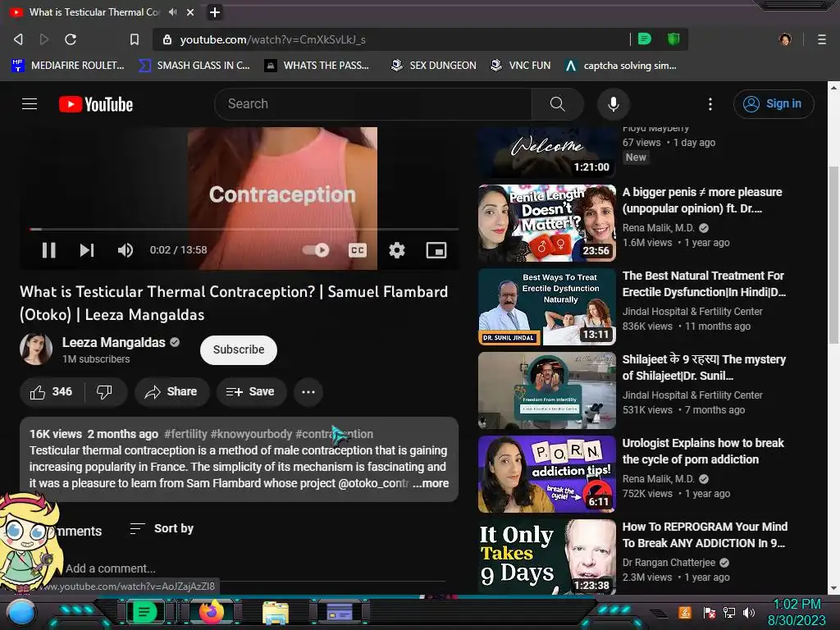Screen dimensions: 840x630
Task: Open 'It Only Takes 9 Days' thumbnail
Action: point(547,557)
